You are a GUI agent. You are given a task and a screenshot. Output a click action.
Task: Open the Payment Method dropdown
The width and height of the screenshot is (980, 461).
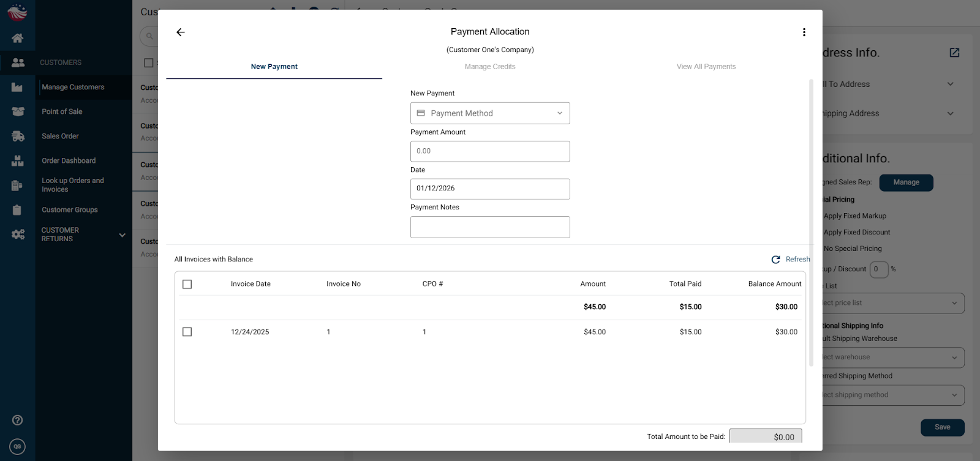point(490,113)
